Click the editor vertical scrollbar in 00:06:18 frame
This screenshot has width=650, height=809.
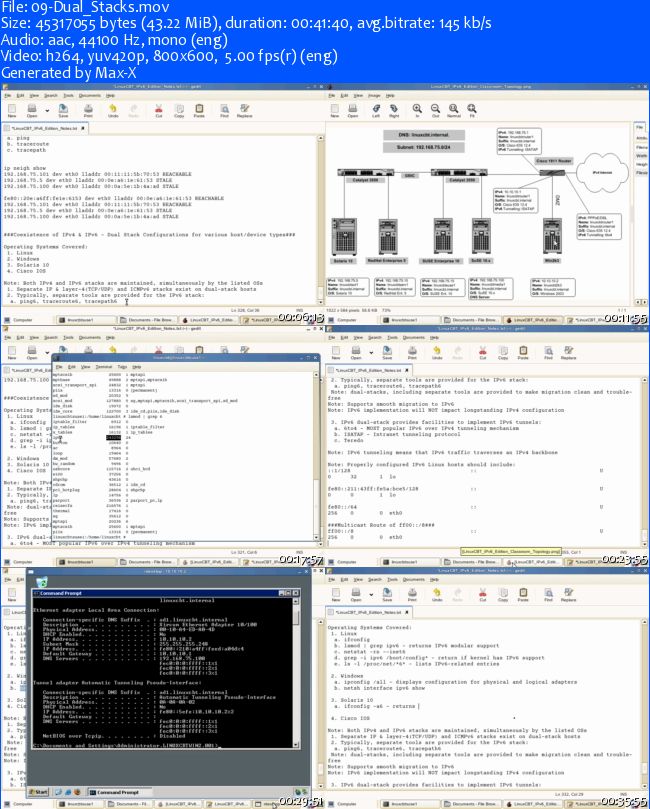[320, 220]
